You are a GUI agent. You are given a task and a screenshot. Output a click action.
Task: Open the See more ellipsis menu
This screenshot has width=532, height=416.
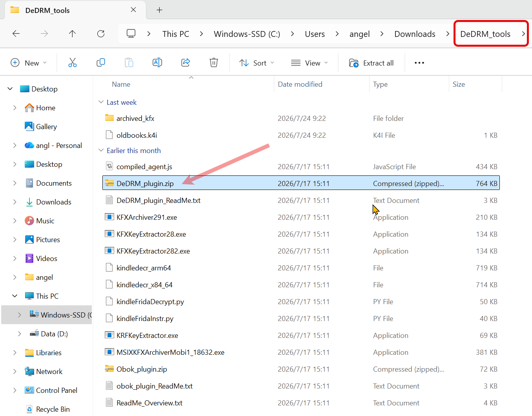click(419, 63)
